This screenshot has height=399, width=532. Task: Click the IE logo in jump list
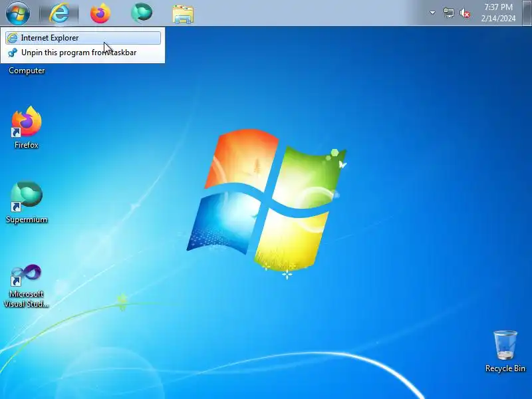point(12,38)
